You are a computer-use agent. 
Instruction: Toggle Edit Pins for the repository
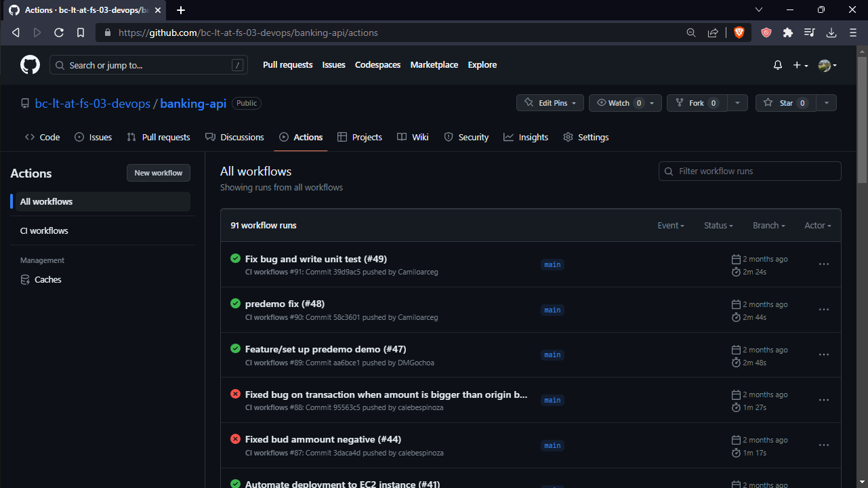[x=550, y=102]
